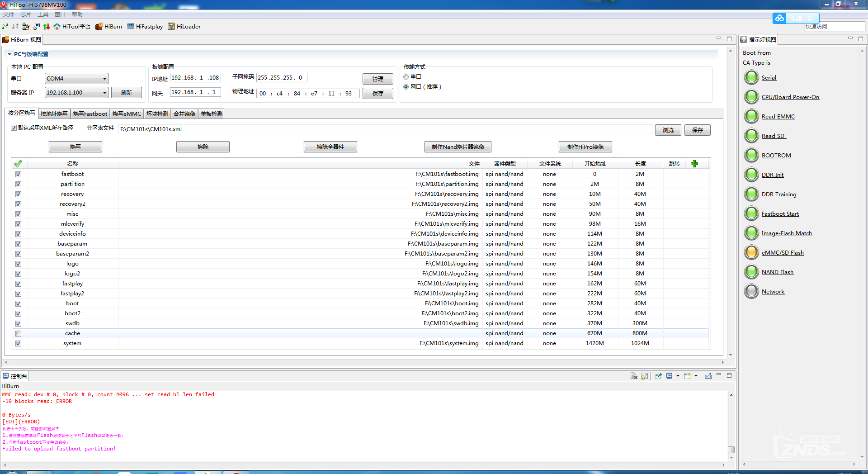Open the display console dropdown arrow
This screenshot has height=474, width=868.
click(x=678, y=376)
